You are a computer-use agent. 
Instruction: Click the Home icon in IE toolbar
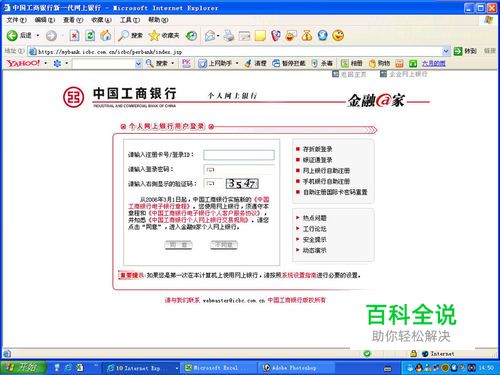(x=106, y=35)
